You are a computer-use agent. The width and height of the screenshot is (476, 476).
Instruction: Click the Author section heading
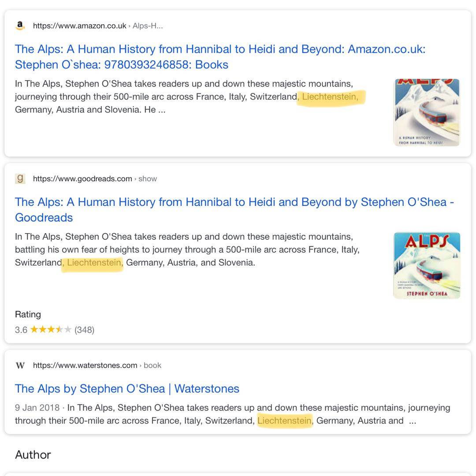pyautogui.click(x=33, y=455)
